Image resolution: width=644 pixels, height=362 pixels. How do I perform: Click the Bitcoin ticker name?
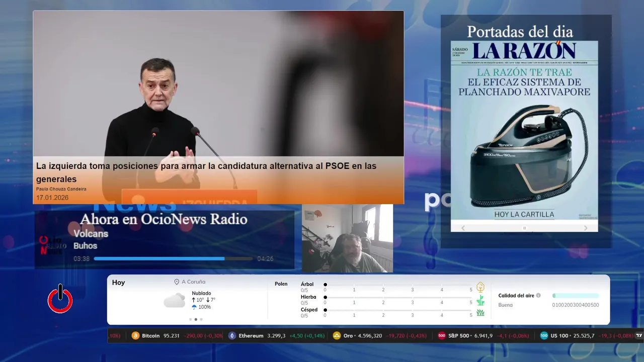point(151,336)
